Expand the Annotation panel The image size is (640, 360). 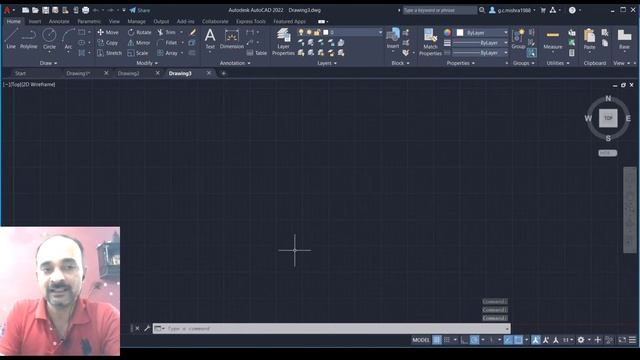click(x=235, y=63)
